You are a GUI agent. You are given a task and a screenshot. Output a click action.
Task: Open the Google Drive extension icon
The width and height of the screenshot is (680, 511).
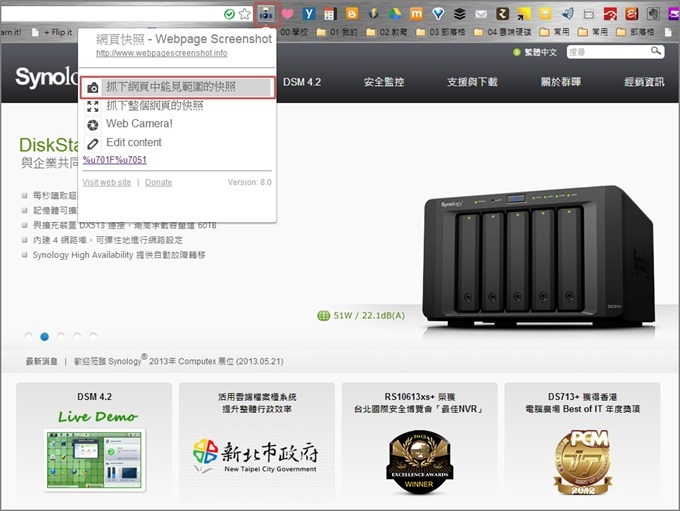coord(395,14)
